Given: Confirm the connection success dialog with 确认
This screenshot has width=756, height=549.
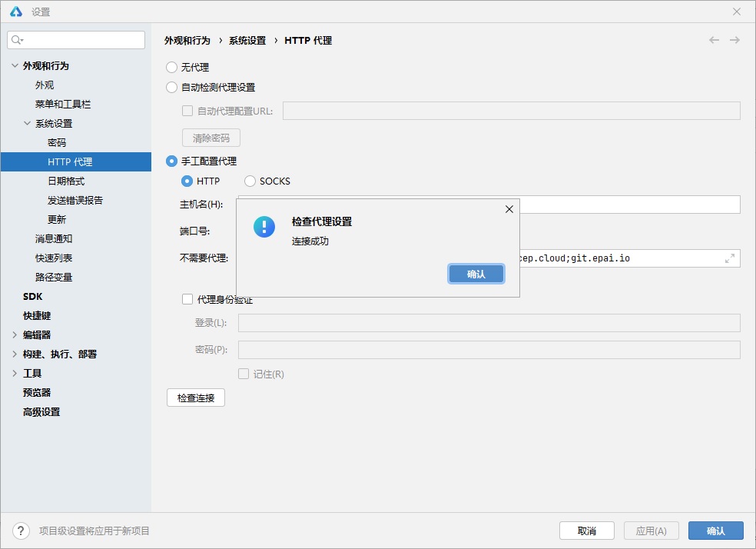Looking at the screenshot, I should (476, 273).
